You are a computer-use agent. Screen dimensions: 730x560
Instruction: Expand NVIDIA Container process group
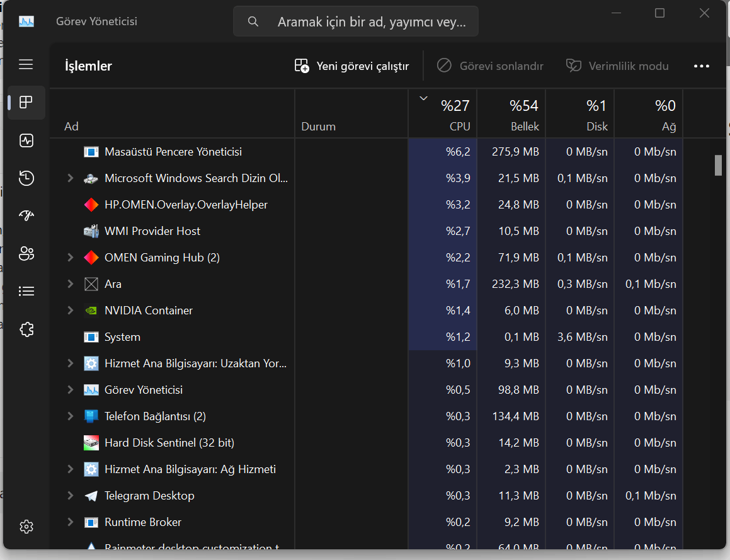point(71,311)
